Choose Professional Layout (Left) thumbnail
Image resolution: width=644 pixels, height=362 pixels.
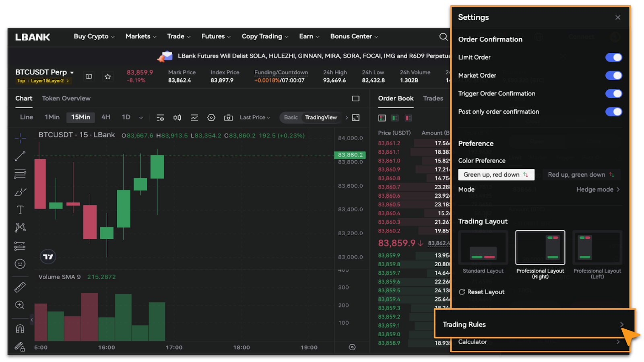tap(597, 248)
